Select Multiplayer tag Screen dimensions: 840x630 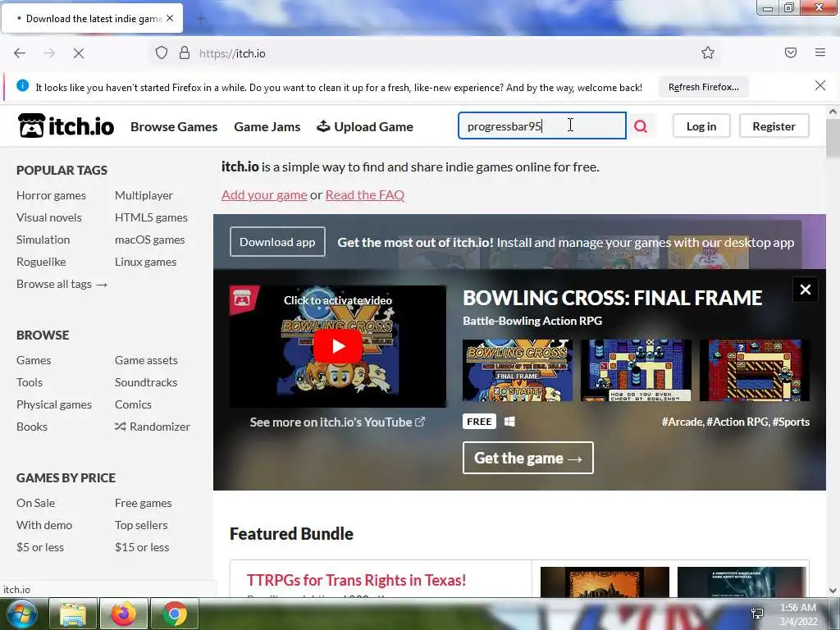144,195
